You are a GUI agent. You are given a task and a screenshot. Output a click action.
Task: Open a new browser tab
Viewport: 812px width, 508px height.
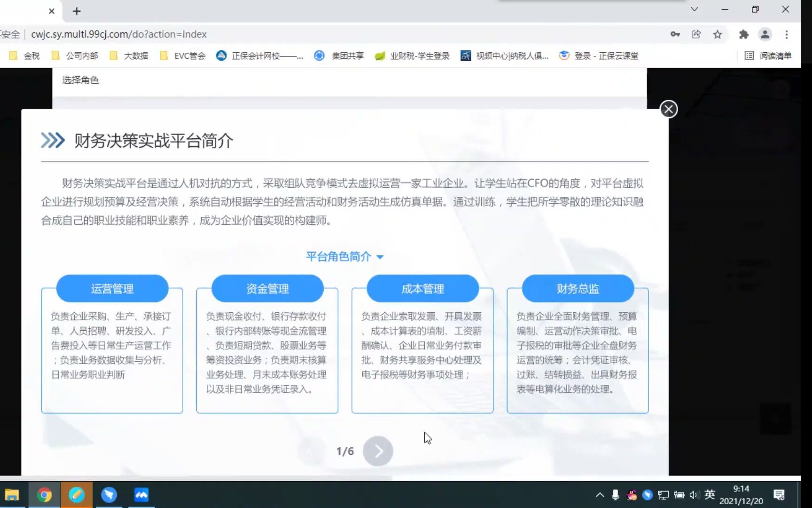click(x=77, y=11)
